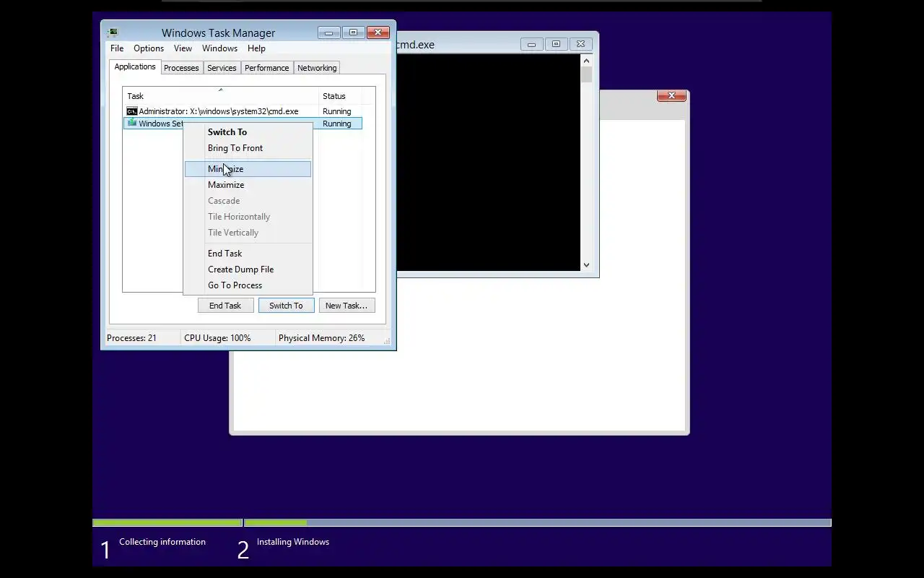Click the Physical Memory: 26% status entry
This screenshot has width=924, height=578.
(322, 338)
